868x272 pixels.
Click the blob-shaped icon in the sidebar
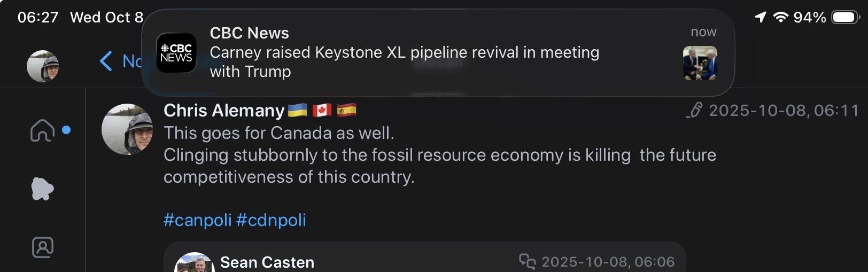coord(43,189)
